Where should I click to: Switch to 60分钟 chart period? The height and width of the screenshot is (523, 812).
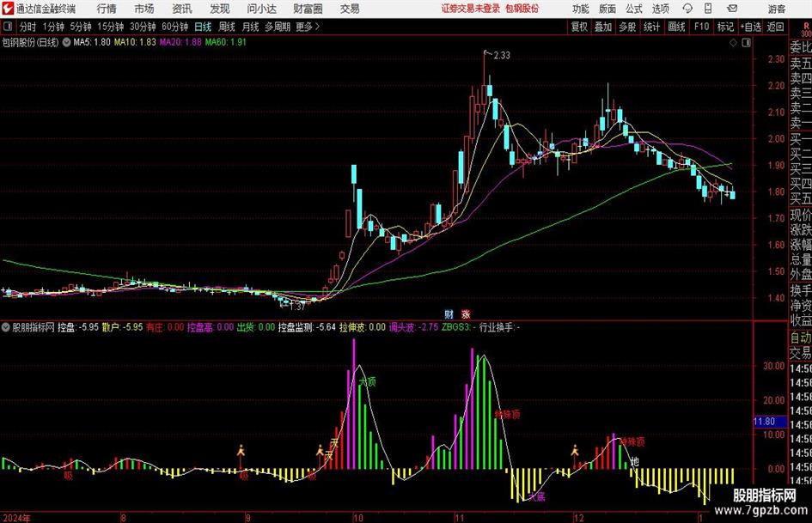175,27
